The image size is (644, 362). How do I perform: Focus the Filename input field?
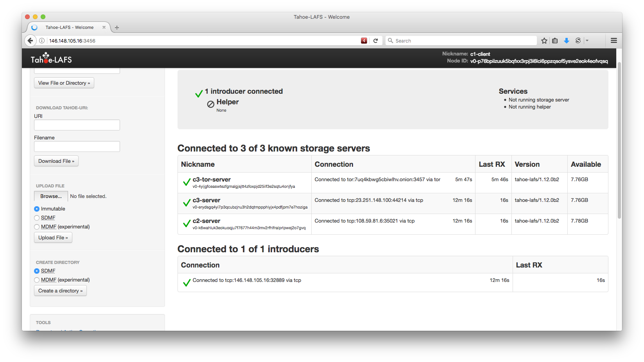[77, 146]
